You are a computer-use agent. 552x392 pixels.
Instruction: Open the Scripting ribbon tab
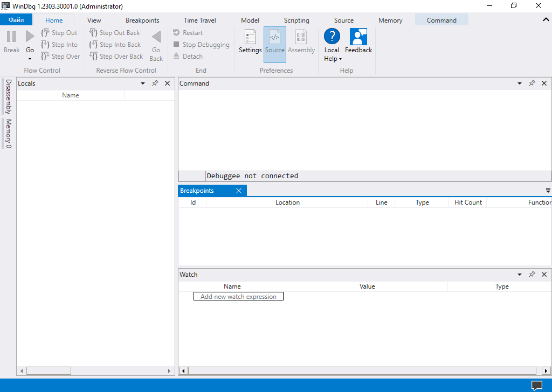pyautogui.click(x=296, y=20)
